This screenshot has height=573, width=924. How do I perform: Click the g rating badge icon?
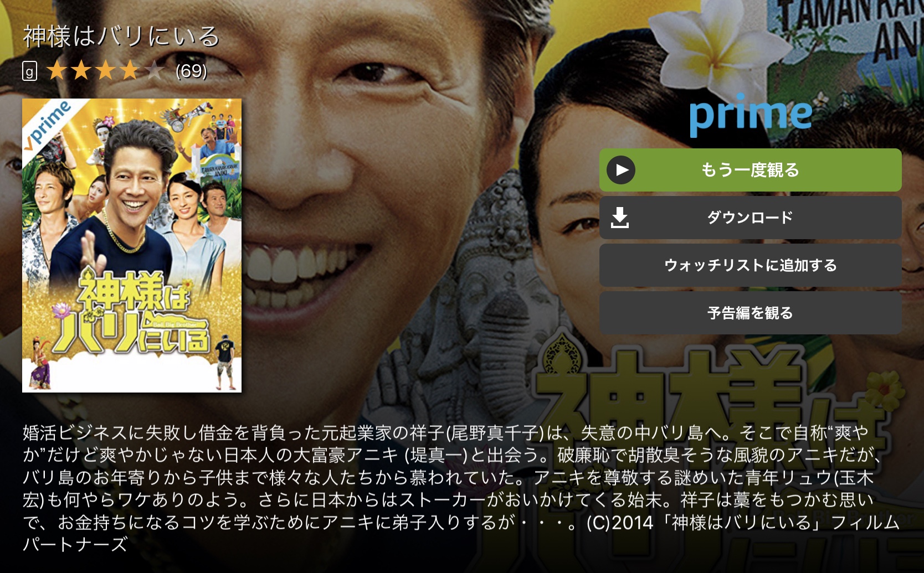click(x=29, y=71)
